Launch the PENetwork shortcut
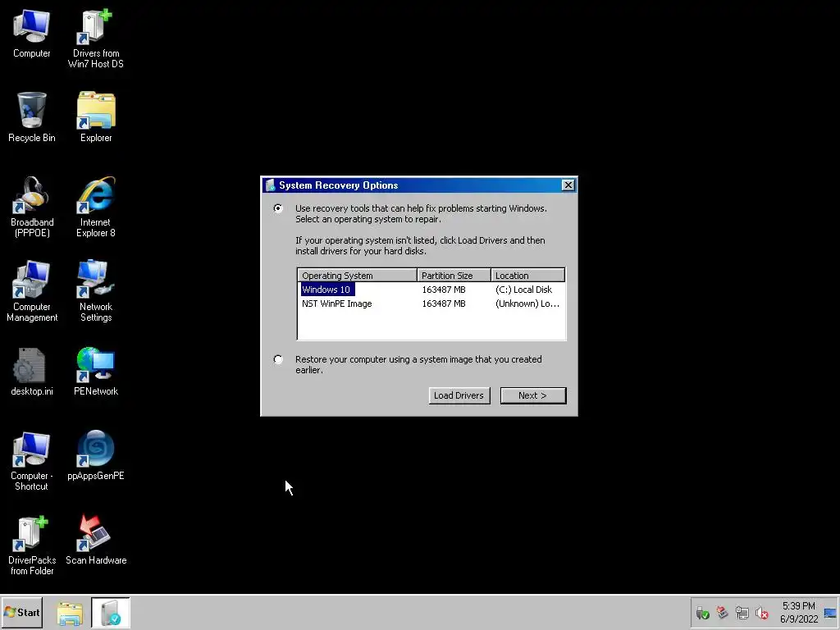The width and height of the screenshot is (840, 630). 96,372
